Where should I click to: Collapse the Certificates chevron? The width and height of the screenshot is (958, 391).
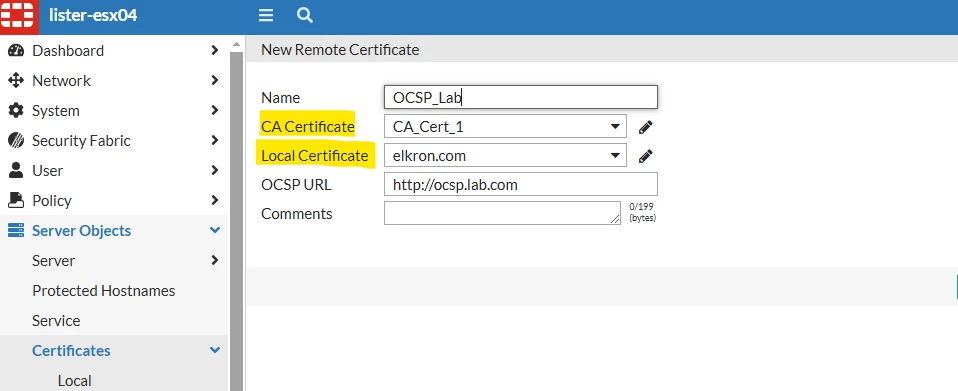[214, 350]
